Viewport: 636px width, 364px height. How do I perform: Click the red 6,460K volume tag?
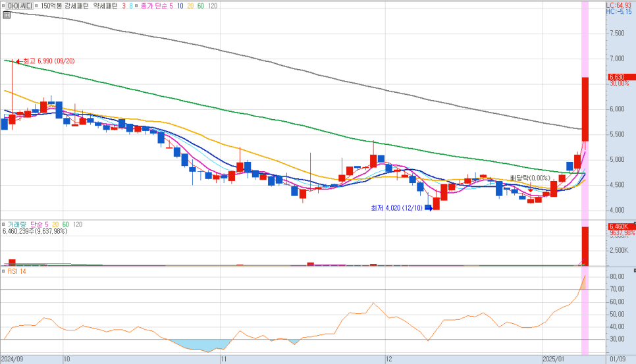(x=621, y=226)
